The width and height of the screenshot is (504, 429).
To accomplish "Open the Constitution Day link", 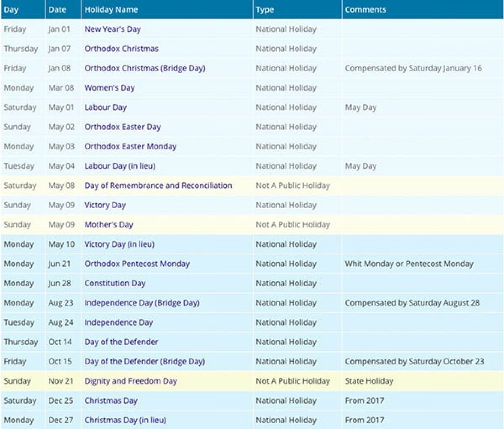I will click(x=115, y=283).
